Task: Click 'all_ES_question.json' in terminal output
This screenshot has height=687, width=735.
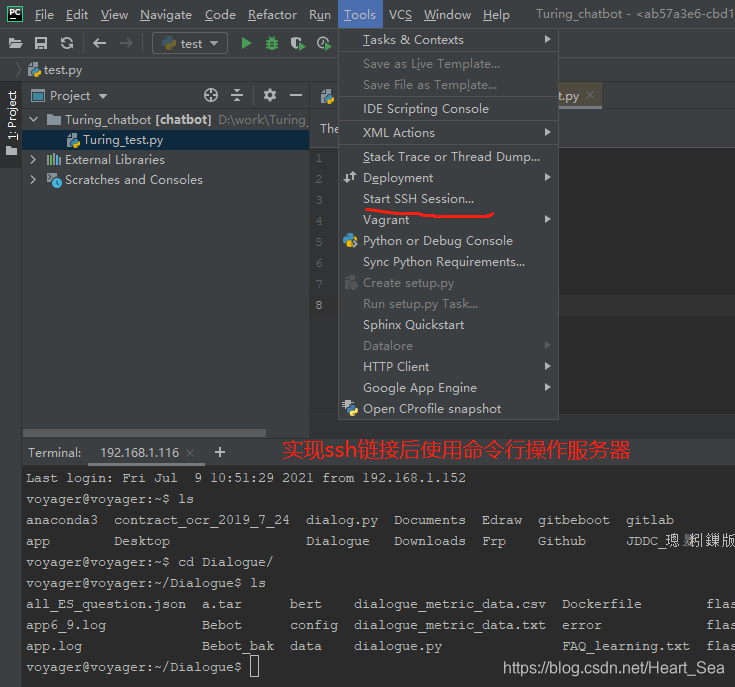Action: [106, 604]
